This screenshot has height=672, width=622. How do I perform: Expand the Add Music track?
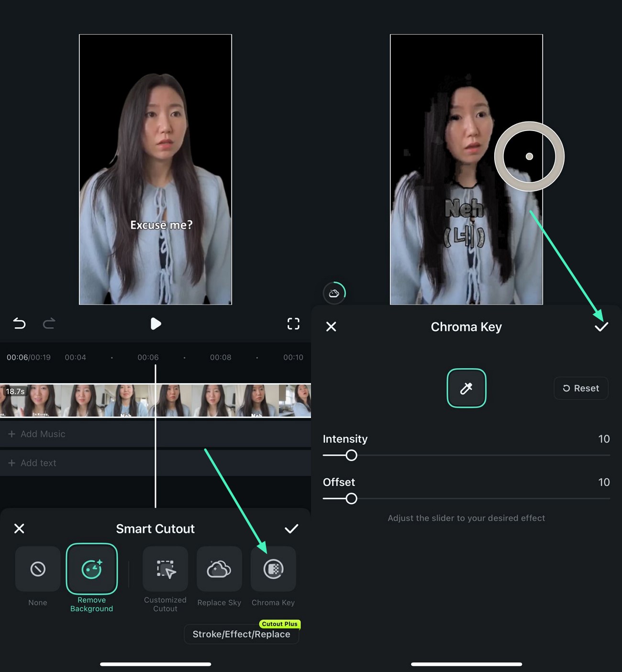click(x=43, y=434)
